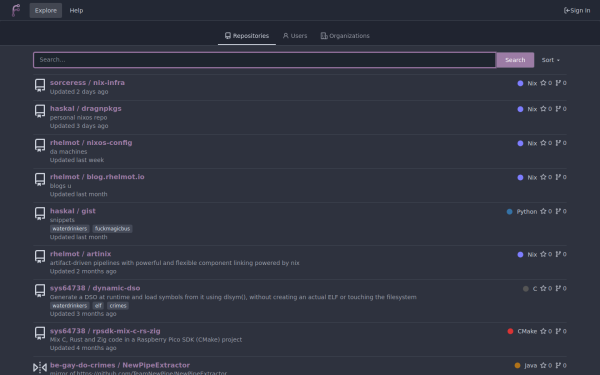Click the repo icon beside artinix

click(x=40, y=256)
